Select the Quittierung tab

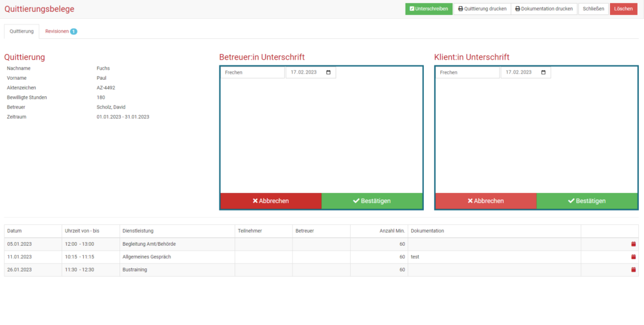21,31
